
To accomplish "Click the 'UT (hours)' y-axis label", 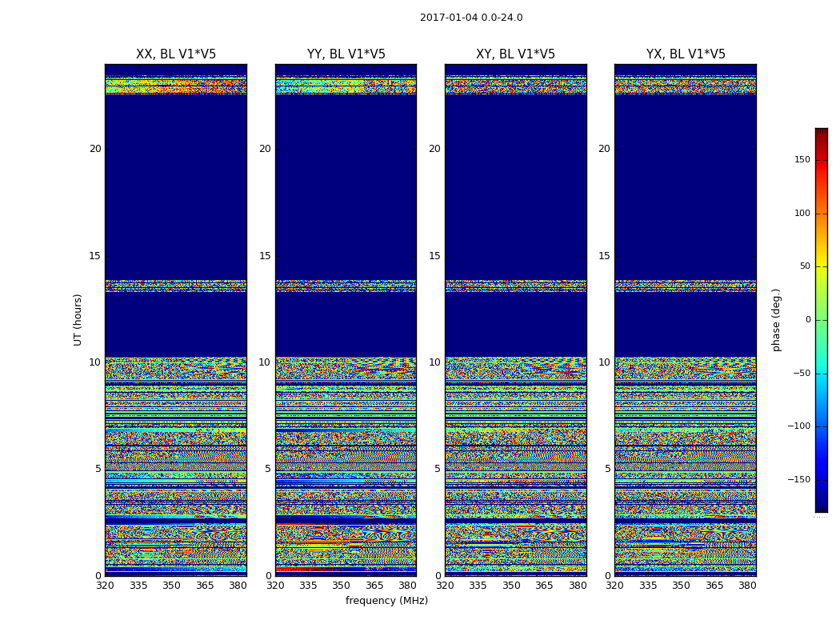I will [78, 320].
